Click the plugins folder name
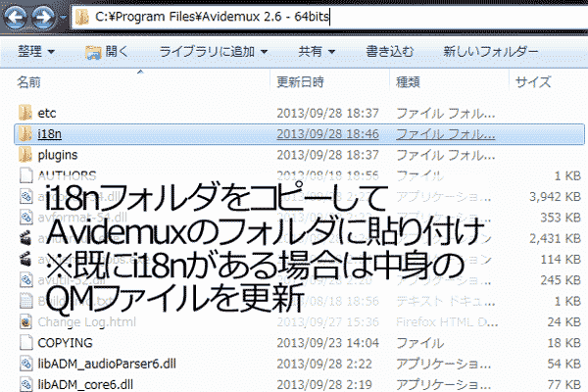Viewport: 588px width, 392px height. click(x=58, y=155)
